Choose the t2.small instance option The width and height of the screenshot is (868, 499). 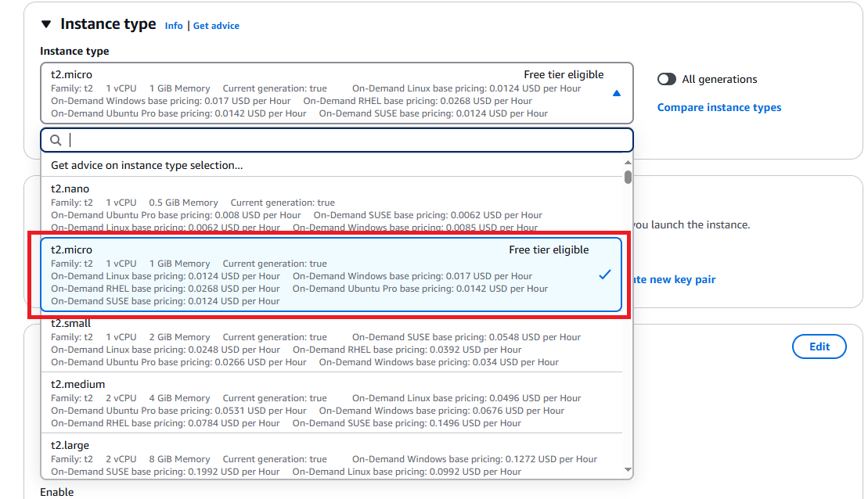click(x=332, y=343)
